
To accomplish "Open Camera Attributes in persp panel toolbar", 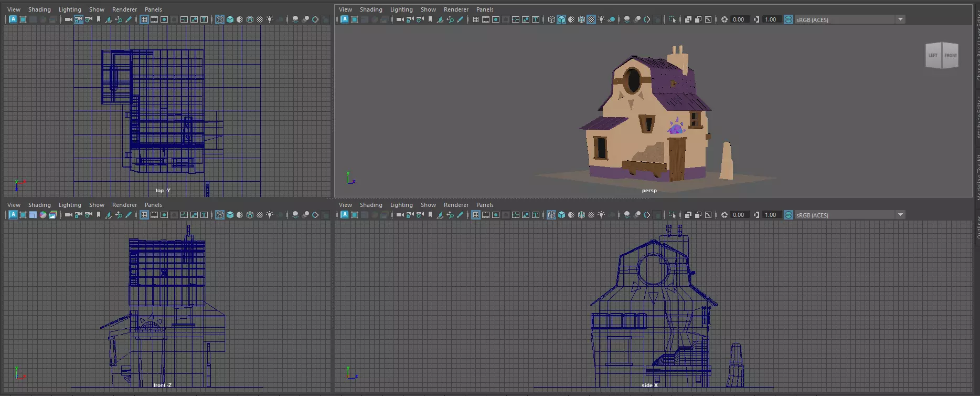I will (420, 19).
